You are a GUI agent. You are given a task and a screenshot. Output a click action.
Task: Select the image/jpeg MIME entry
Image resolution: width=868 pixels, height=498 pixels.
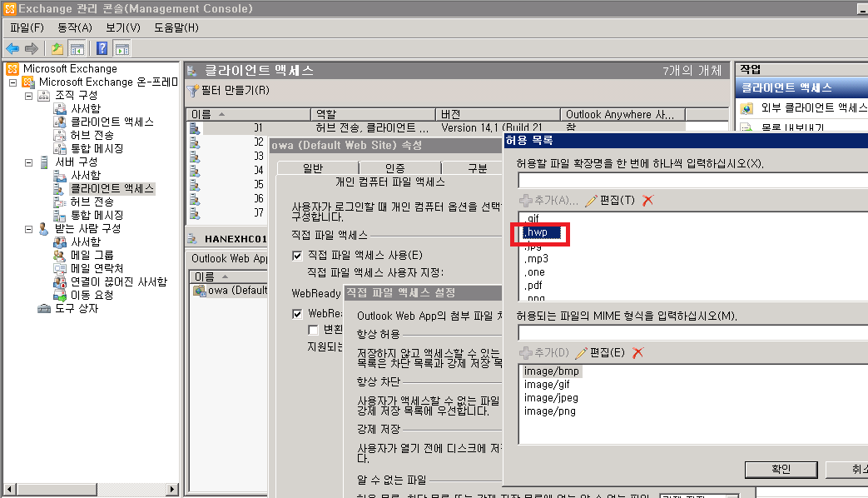[551, 398]
